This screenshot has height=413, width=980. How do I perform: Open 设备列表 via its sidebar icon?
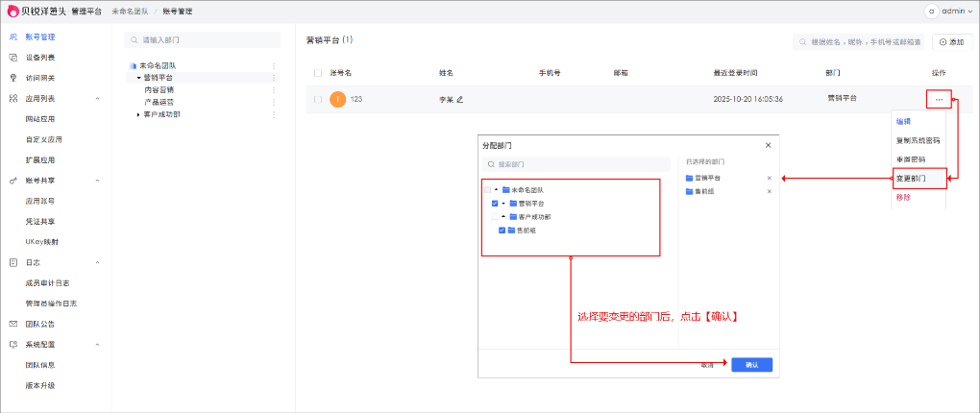13,58
